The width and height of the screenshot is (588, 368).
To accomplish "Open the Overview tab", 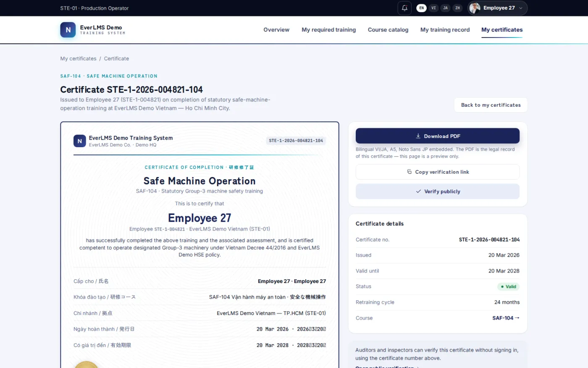I will click(x=276, y=30).
